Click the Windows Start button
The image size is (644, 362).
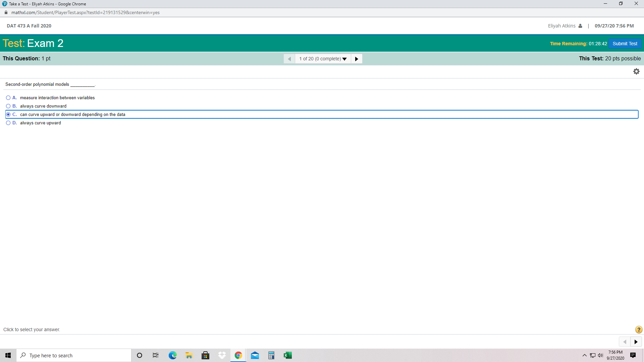coord(8,355)
